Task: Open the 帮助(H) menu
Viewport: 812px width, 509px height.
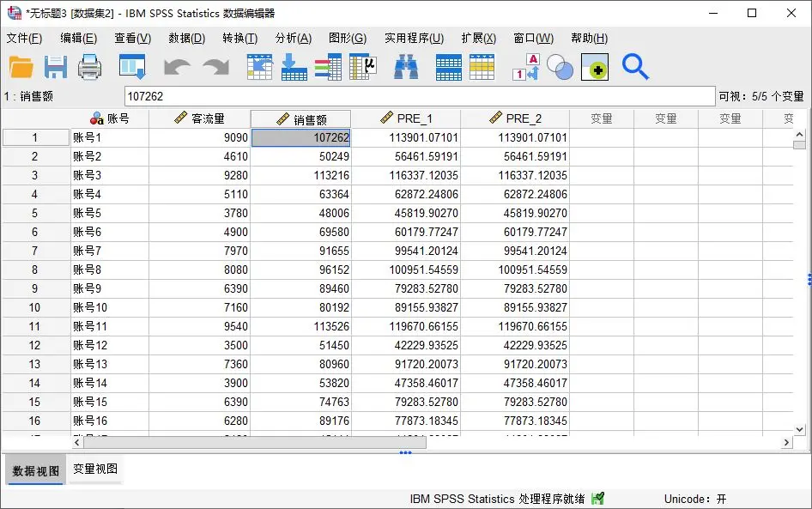Action: pos(590,39)
